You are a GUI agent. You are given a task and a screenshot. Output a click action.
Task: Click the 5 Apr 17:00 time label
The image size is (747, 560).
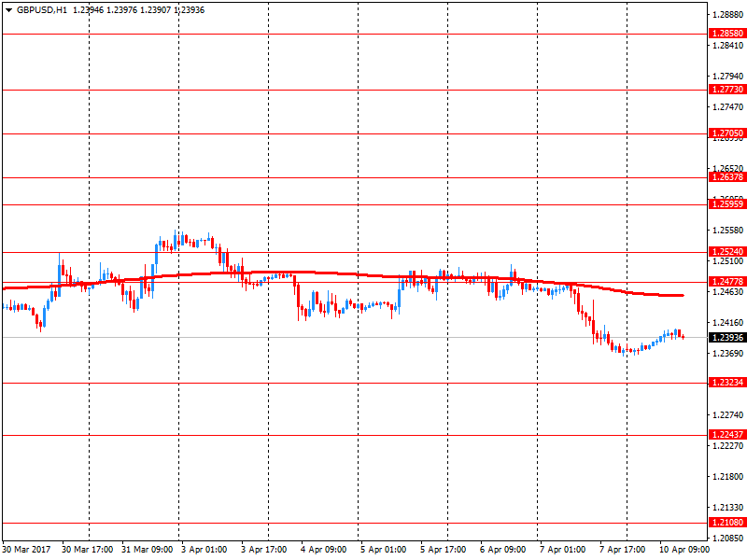coord(443,550)
